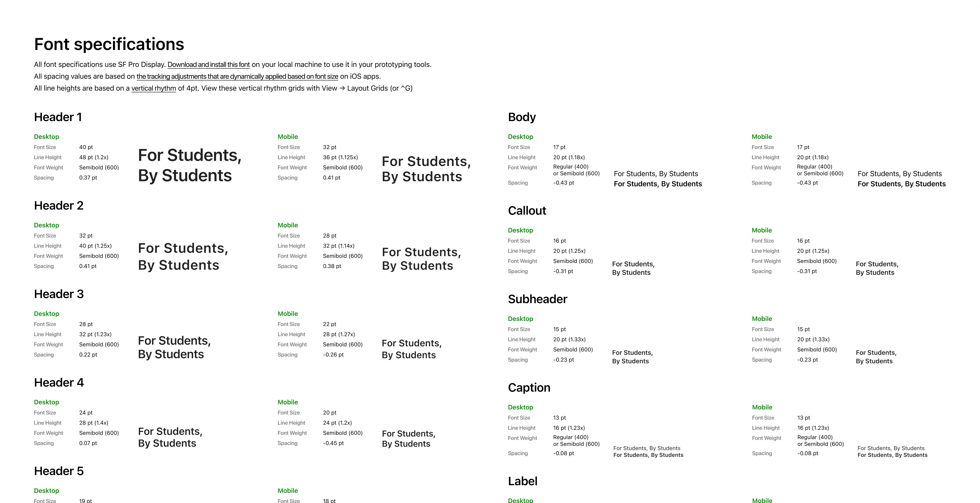The image size is (980, 503).
Task: Click the Header 3 Mobile green label
Action: [288, 314]
